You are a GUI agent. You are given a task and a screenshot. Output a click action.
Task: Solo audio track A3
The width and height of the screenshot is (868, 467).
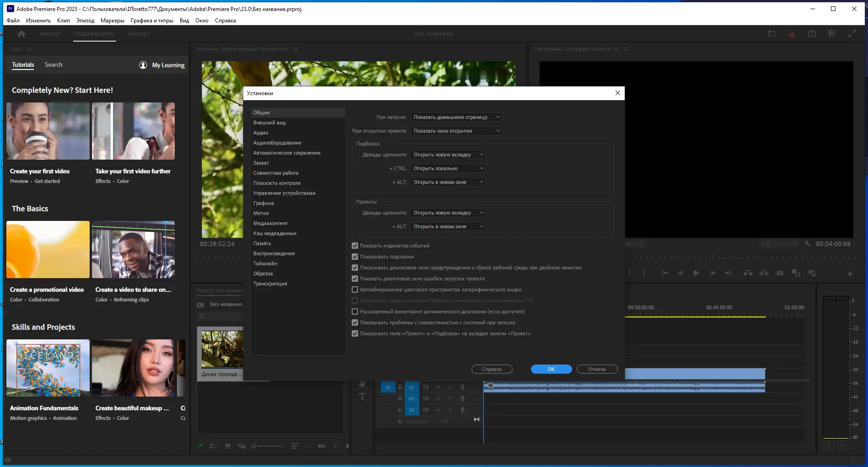(x=450, y=410)
